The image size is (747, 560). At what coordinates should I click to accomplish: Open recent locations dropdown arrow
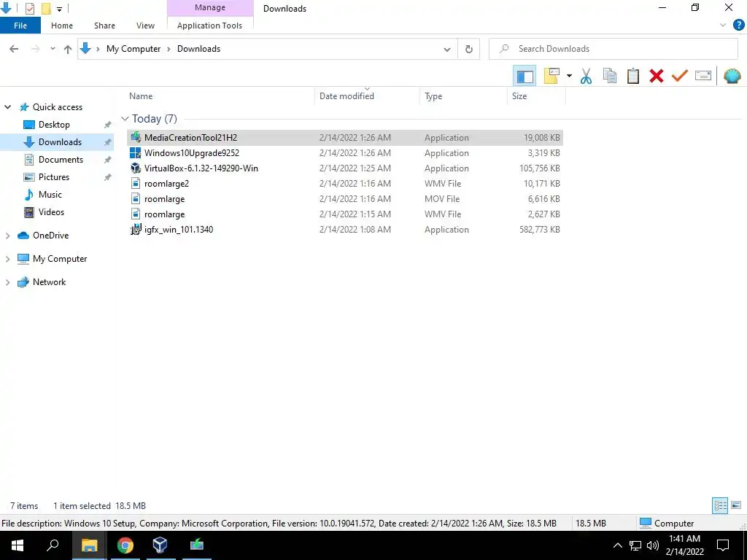(x=53, y=49)
